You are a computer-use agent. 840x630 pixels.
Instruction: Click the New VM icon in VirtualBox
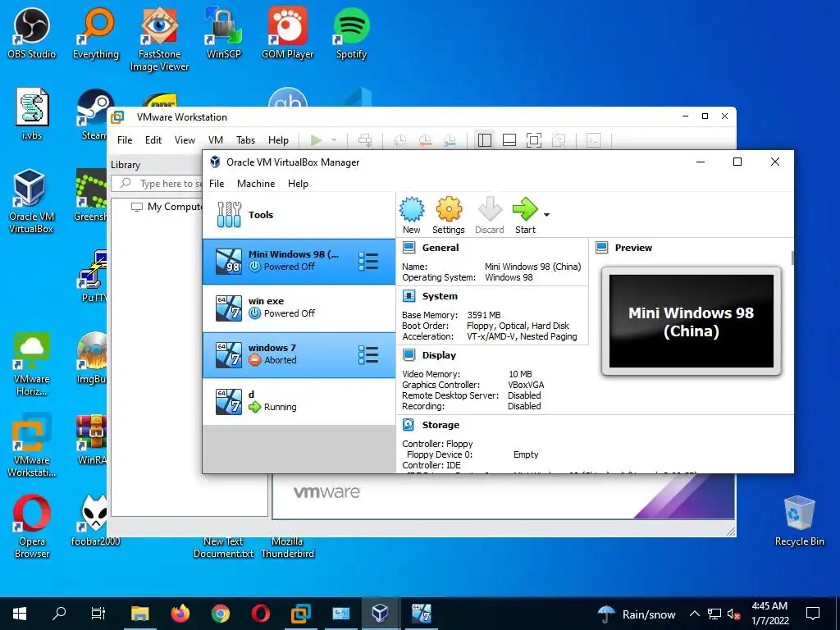point(412,215)
